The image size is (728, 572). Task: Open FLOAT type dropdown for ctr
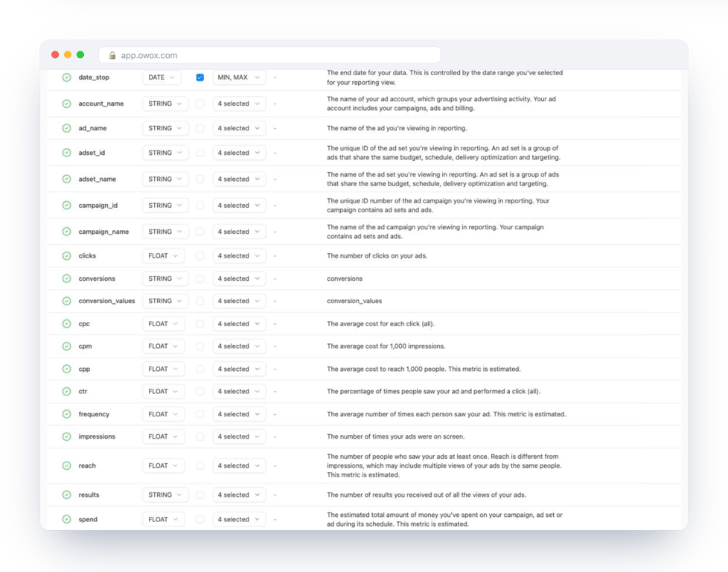pos(164,391)
